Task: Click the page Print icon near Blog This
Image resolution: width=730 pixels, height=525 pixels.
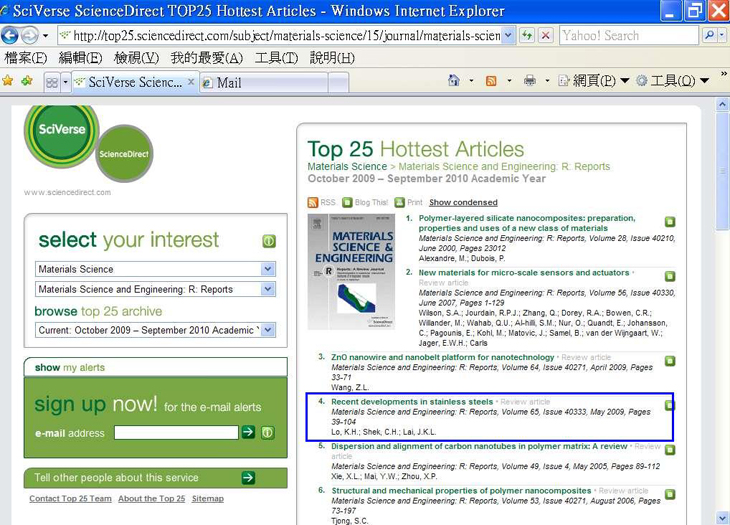Action: (399, 202)
